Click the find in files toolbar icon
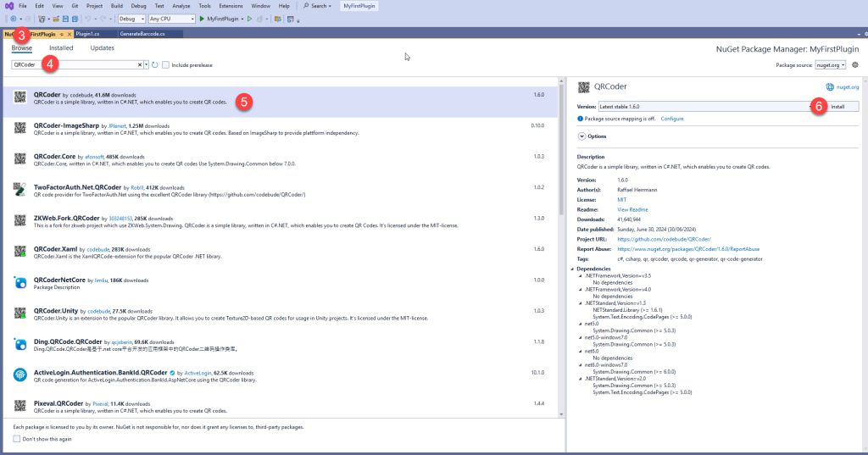 [278, 19]
